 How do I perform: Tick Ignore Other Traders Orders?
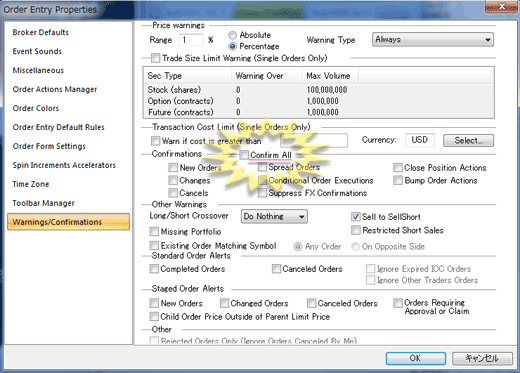coord(370,280)
